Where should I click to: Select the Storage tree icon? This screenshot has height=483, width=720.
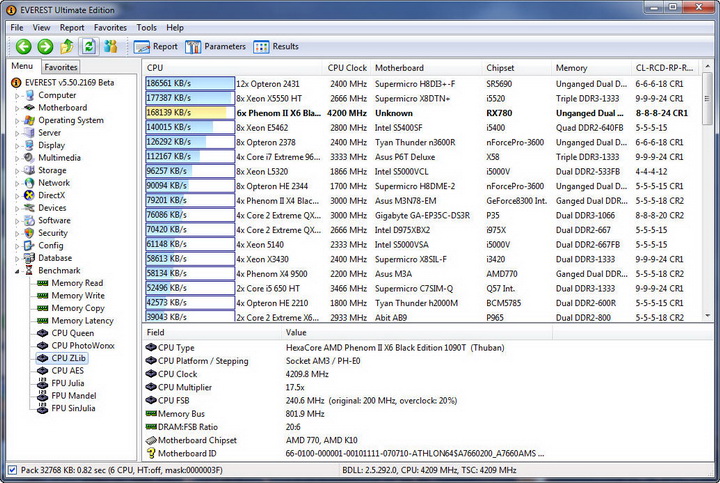[x=30, y=170]
